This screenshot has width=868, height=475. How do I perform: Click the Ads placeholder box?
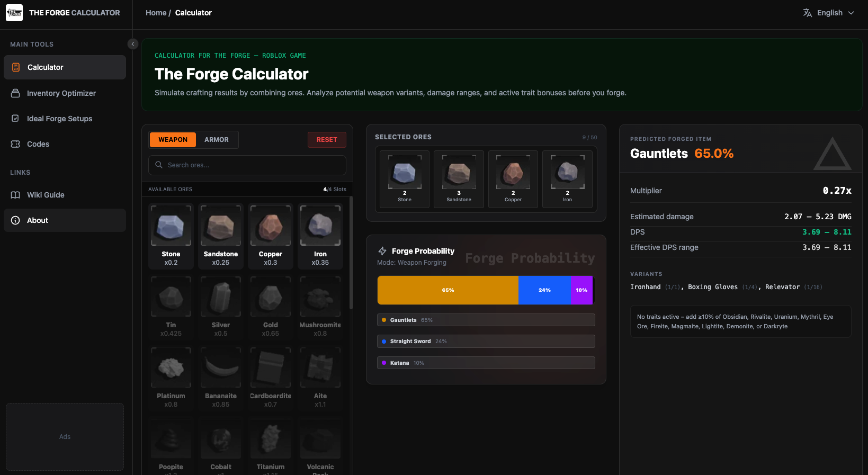point(65,437)
